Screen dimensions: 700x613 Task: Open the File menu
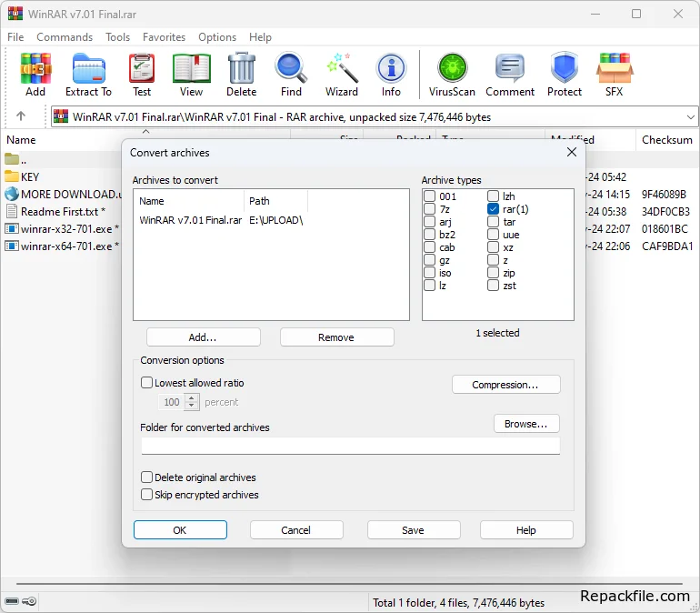point(15,37)
